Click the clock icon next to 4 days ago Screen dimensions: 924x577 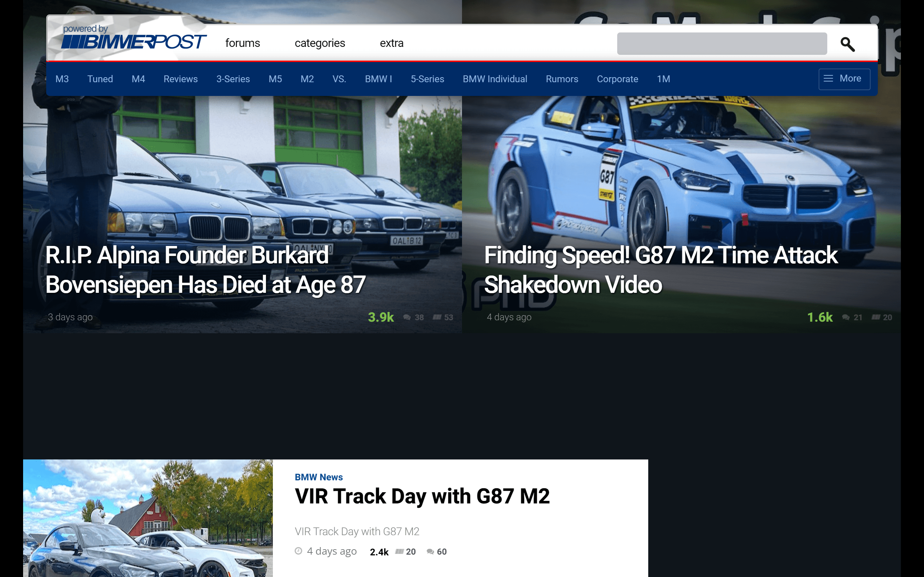point(298,551)
